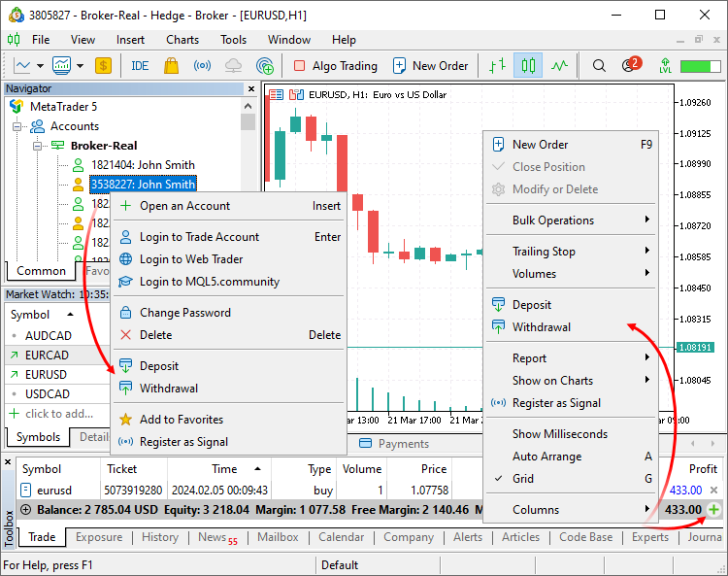Select Login to Trade Account
The image size is (728, 576).
(x=229, y=237)
